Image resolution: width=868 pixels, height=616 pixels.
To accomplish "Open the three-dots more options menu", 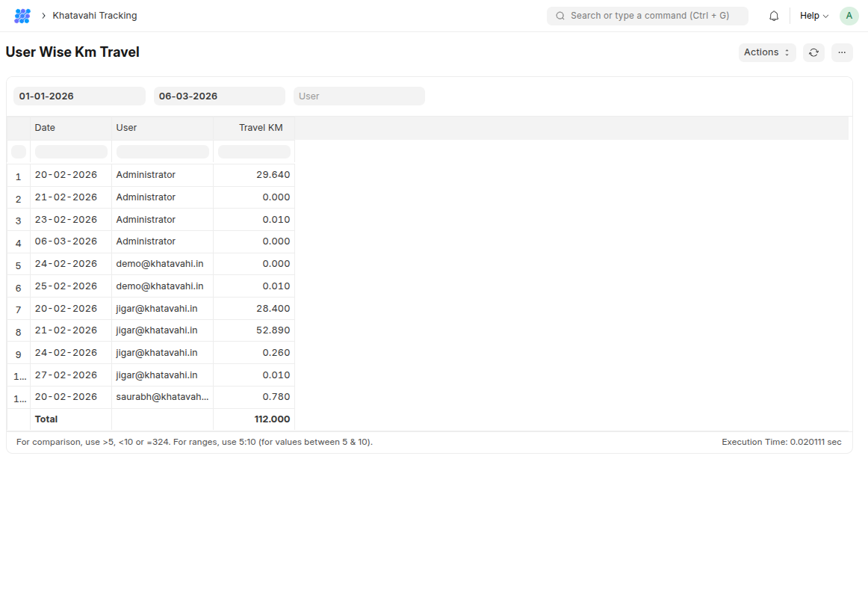I will (x=842, y=52).
